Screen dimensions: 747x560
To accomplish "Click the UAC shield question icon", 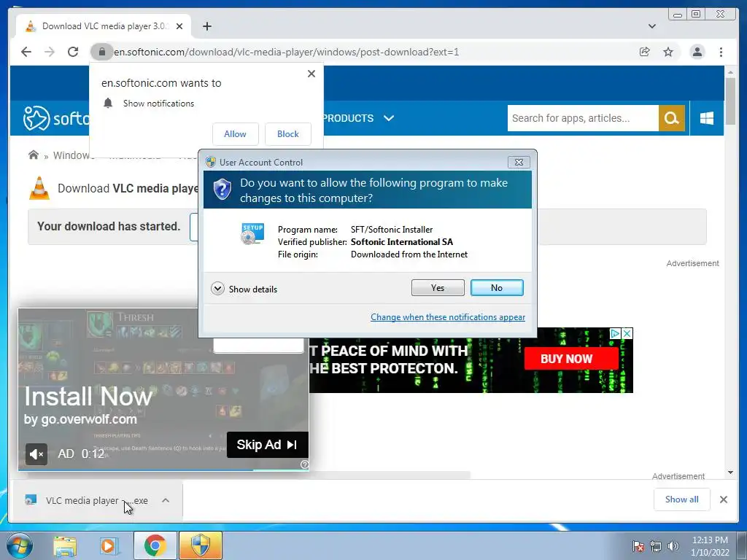I will [222, 190].
